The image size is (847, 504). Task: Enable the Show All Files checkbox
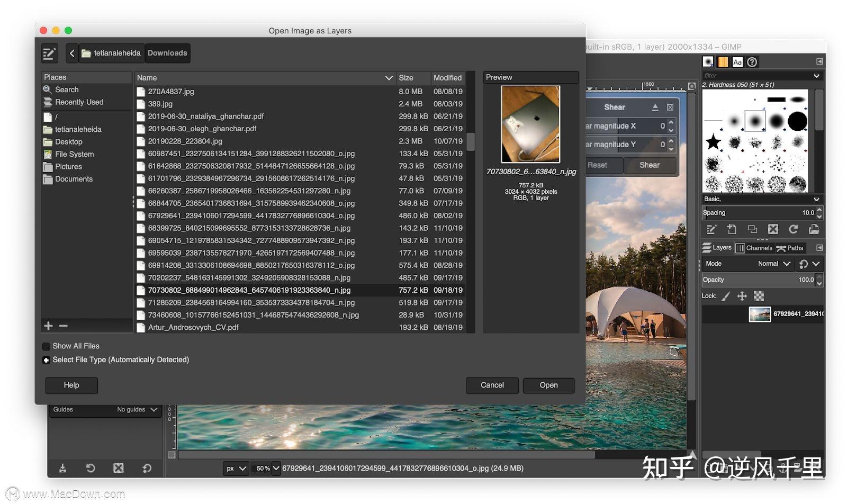pyautogui.click(x=46, y=346)
